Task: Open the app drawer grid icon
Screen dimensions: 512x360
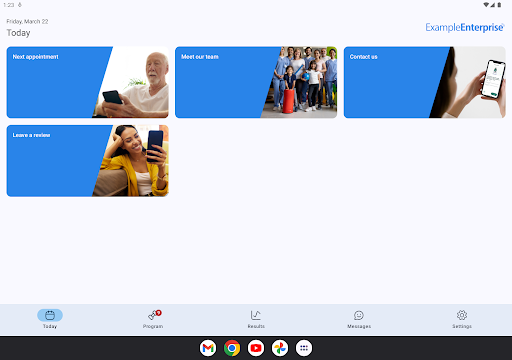Action: pos(304,348)
